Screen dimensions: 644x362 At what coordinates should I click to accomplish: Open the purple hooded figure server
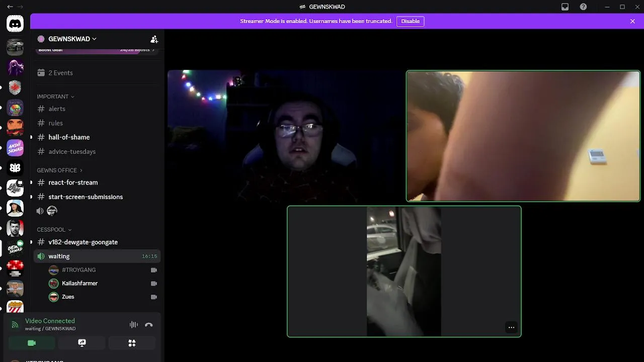[x=15, y=67]
